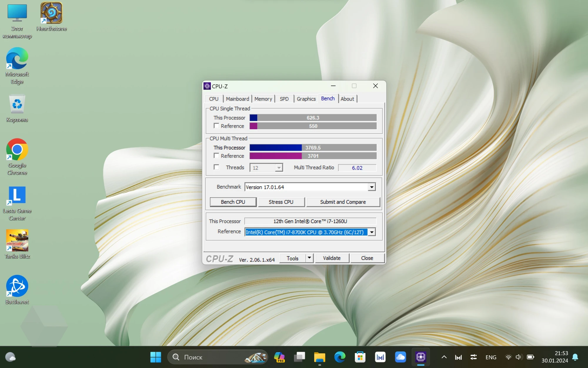Open the Battle.net desktop shortcut

[x=17, y=289]
